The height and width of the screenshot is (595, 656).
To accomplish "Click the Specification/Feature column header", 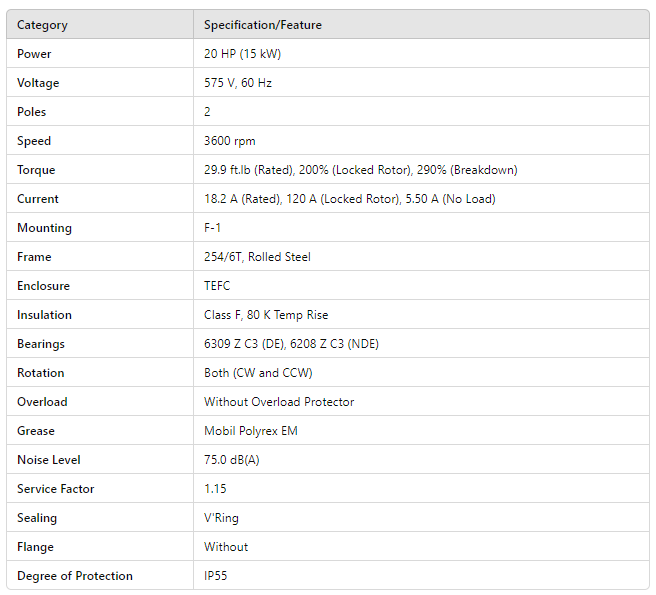I will (263, 25).
